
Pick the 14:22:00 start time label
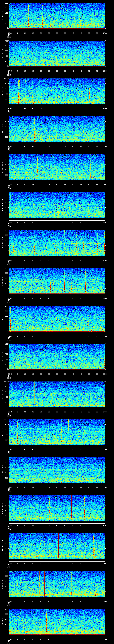9,260
